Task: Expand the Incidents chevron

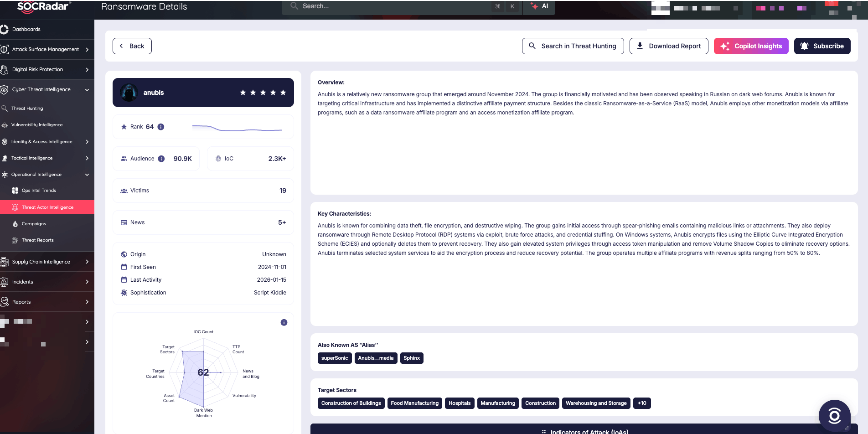Action: [x=87, y=282]
